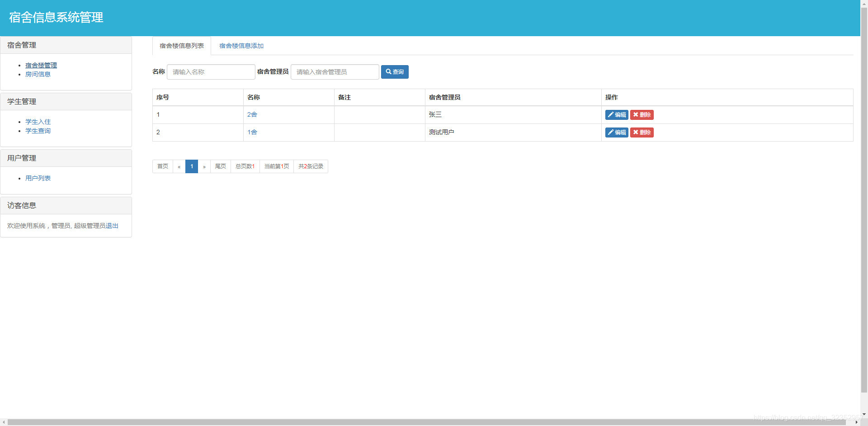868x426 pixels.
Task: Click 编辑 button in 张三 row
Action: 617,115
